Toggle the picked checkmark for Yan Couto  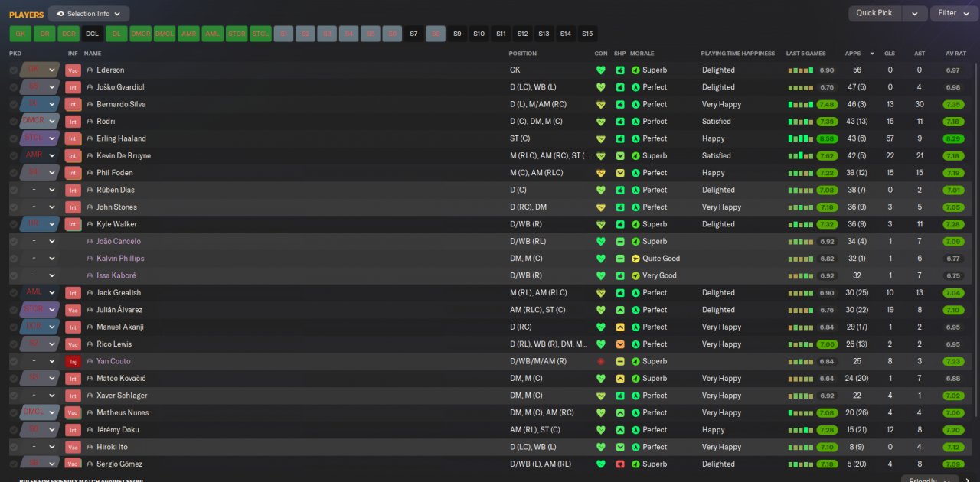[x=14, y=361]
